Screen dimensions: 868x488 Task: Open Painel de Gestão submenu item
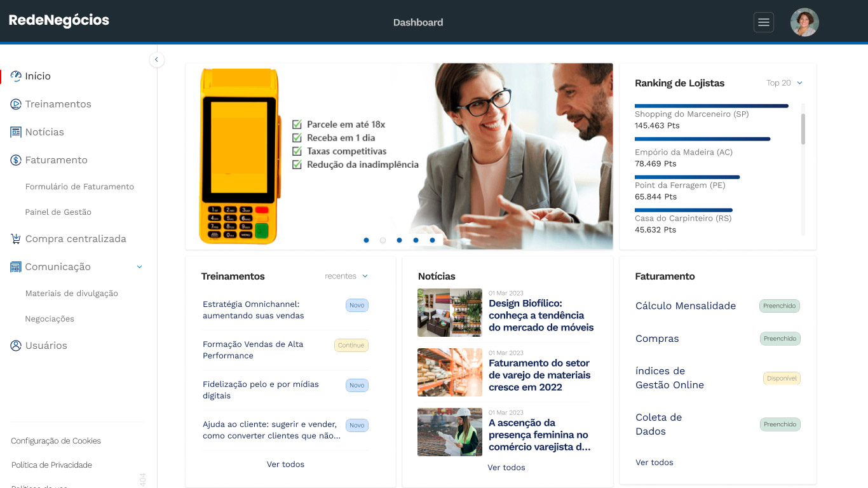[x=58, y=212]
